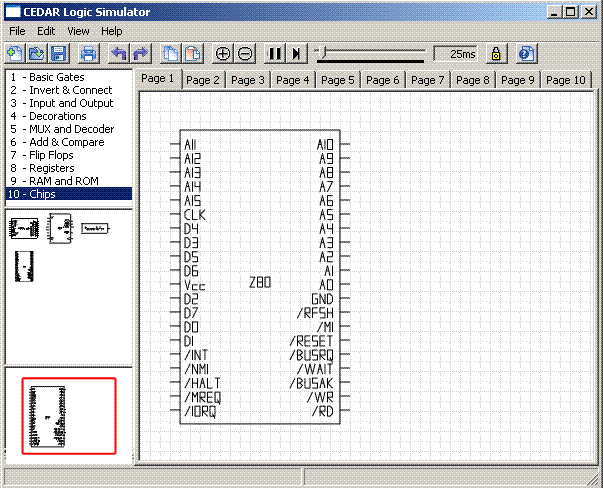Maximize the CEDAR Logic Simulator window
The height and width of the screenshot is (488, 603).
[571, 12]
